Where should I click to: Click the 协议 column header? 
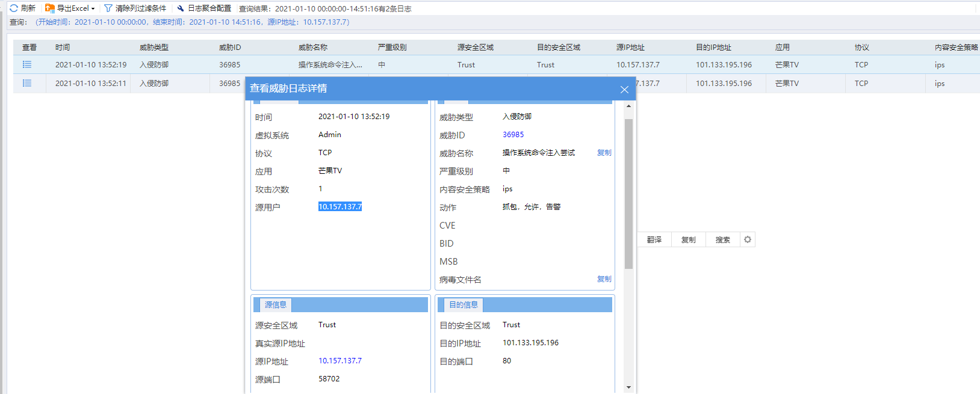click(x=862, y=47)
